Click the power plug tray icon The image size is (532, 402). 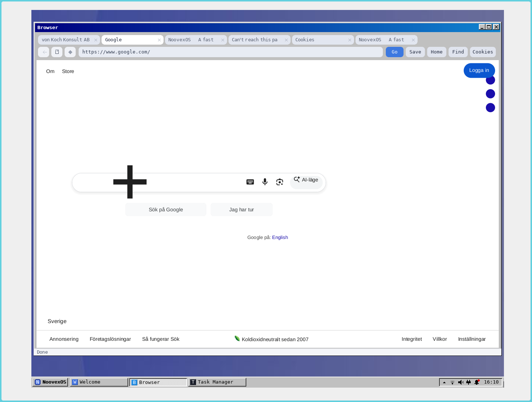[468, 382]
